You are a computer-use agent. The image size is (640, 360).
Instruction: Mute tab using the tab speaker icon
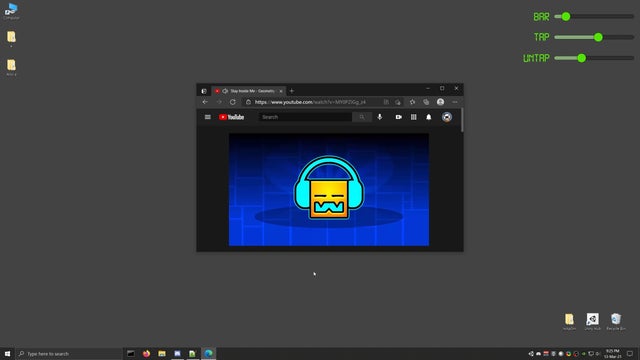click(x=225, y=91)
